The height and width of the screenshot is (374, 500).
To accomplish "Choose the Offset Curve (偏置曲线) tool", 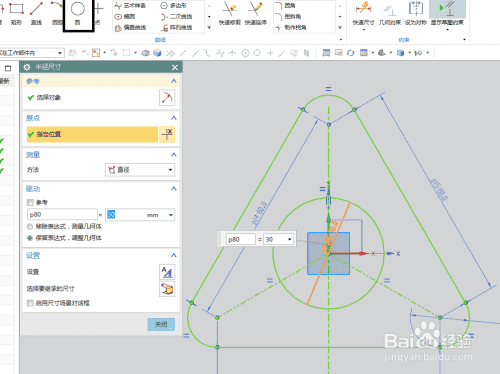I will [x=130, y=28].
